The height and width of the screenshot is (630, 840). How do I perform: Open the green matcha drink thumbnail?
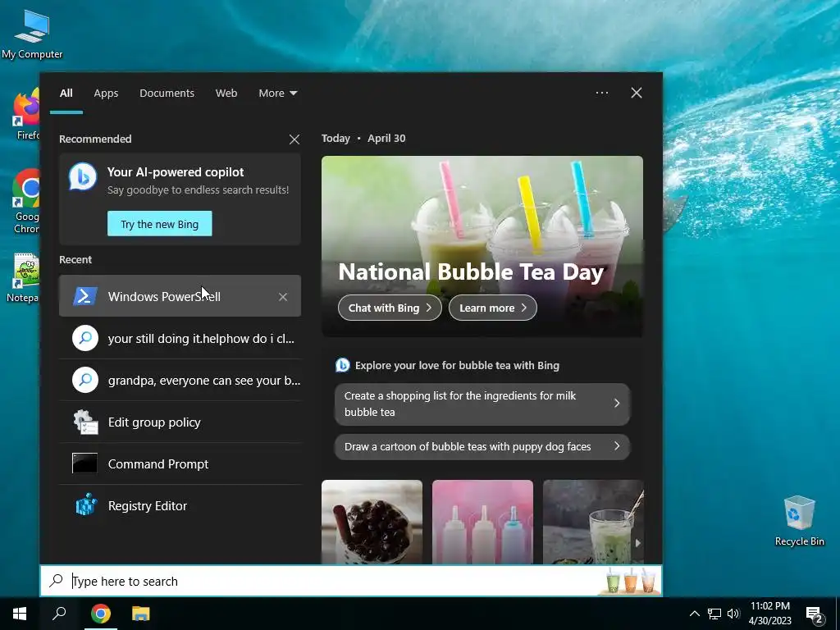tap(593, 522)
